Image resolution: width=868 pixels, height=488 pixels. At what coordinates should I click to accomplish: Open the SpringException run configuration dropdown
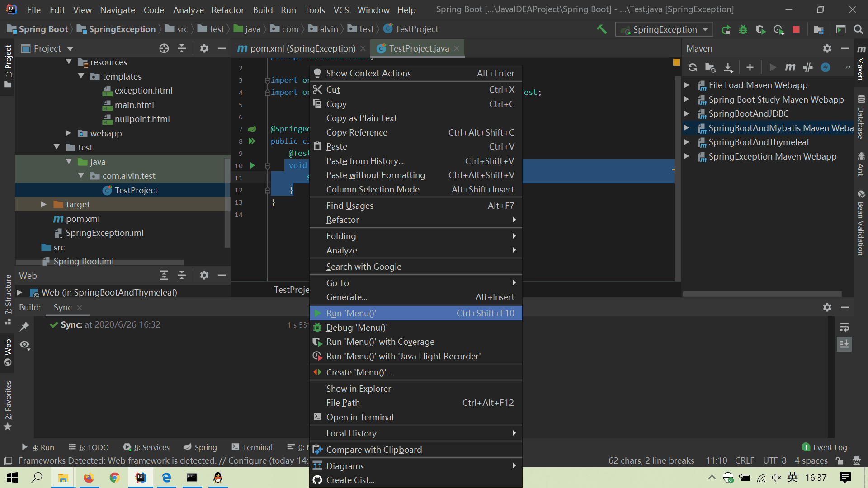(x=664, y=29)
